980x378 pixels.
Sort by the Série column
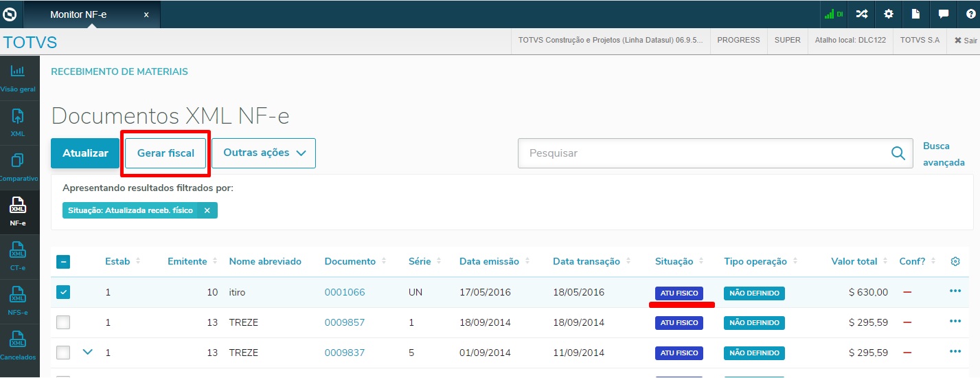click(x=424, y=261)
